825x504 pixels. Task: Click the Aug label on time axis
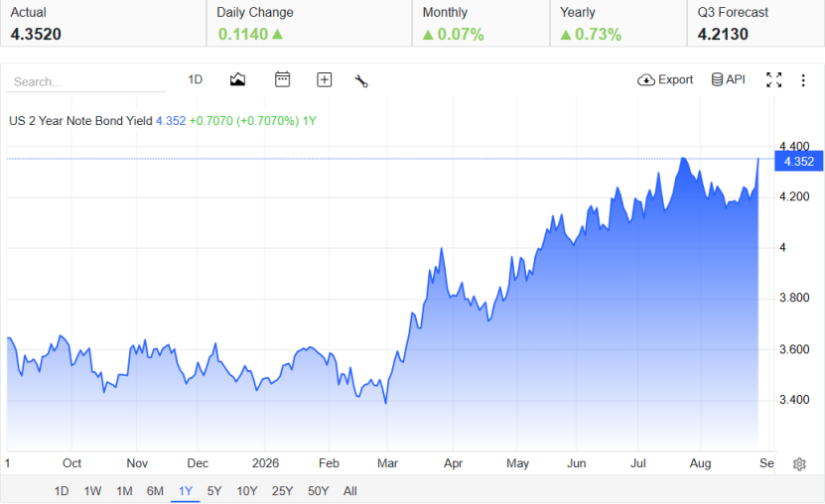700,463
